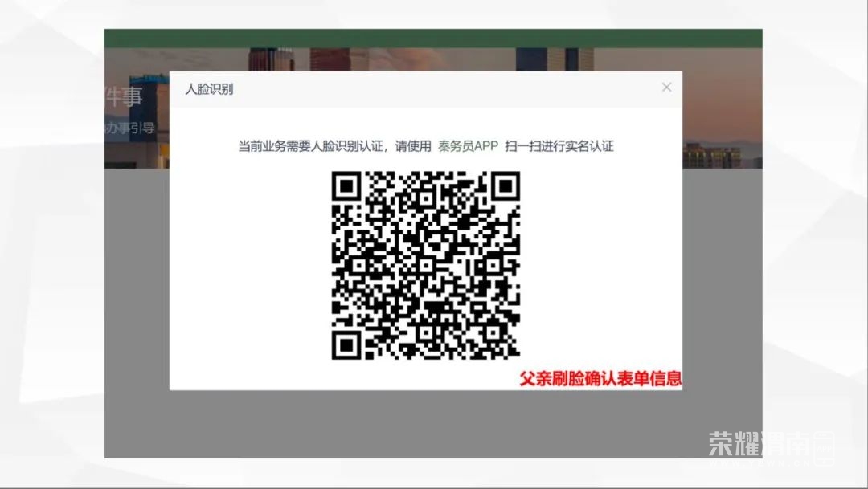
Task: Click the face-recognition QR code
Action: (426, 266)
